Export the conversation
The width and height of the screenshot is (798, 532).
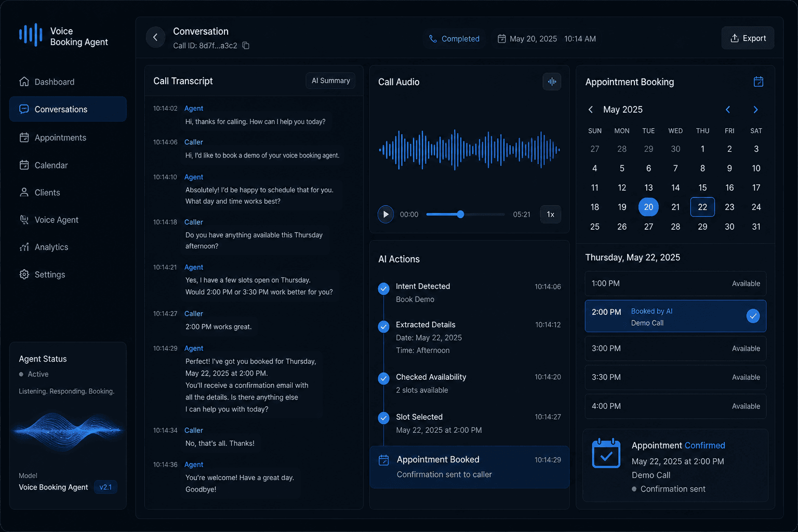[x=748, y=38]
